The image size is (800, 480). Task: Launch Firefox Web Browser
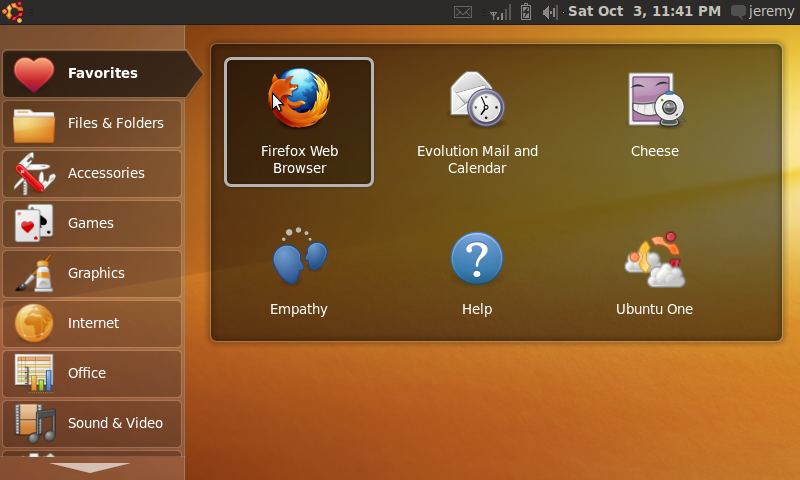(x=299, y=122)
